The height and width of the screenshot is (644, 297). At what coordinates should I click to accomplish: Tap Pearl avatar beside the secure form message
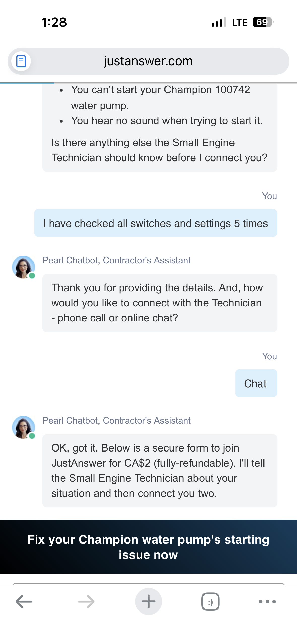23,427
